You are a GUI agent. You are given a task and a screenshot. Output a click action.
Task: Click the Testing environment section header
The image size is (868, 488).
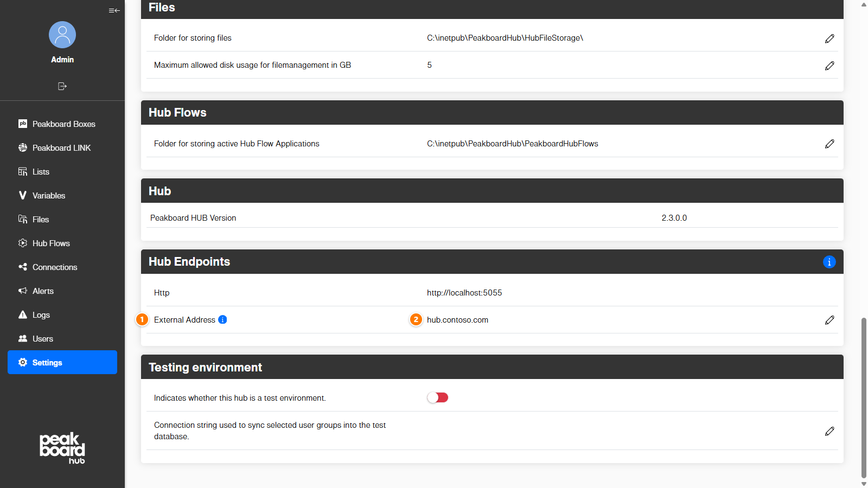point(492,367)
